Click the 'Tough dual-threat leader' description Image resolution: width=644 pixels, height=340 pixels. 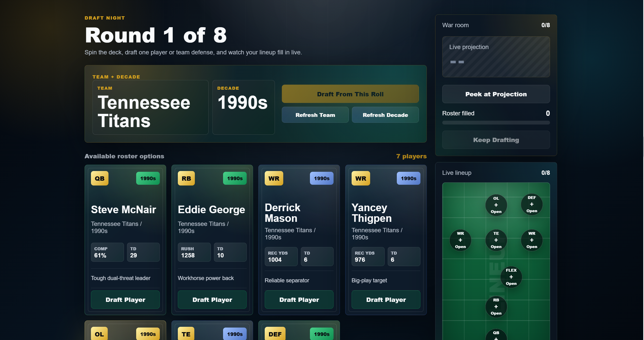(x=121, y=278)
